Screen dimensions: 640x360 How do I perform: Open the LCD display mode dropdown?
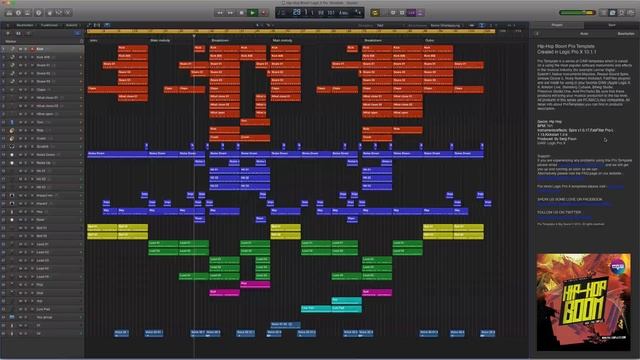(358, 13)
